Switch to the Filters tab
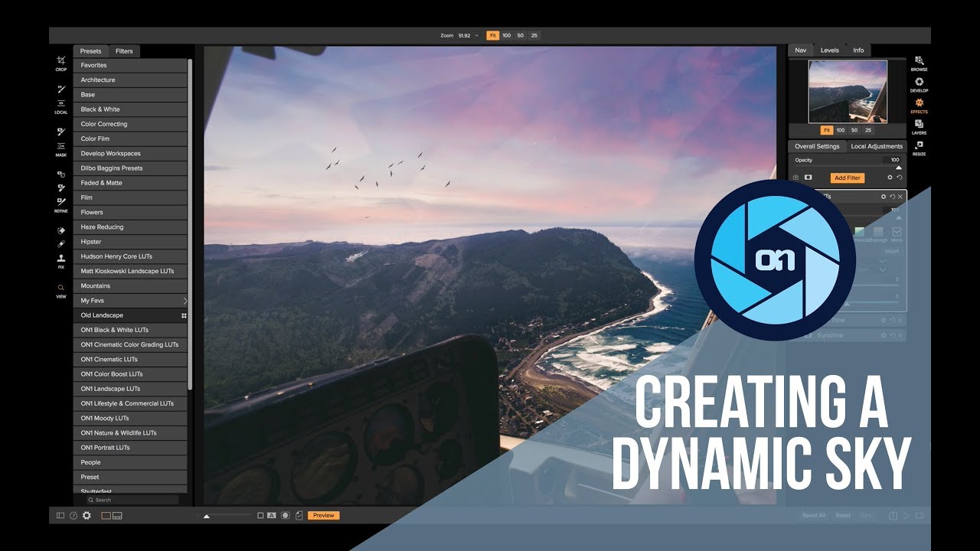The height and width of the screenshot is (551, 980). pos(124,51)
